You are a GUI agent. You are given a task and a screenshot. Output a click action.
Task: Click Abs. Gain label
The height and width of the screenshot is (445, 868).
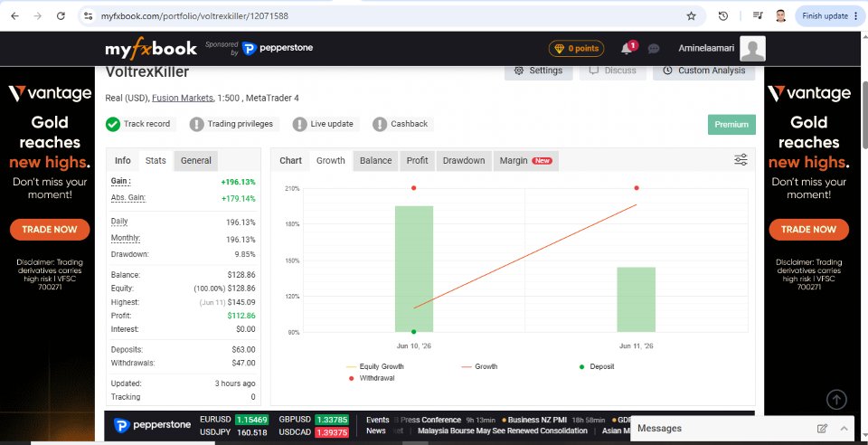tap(127, 197)
